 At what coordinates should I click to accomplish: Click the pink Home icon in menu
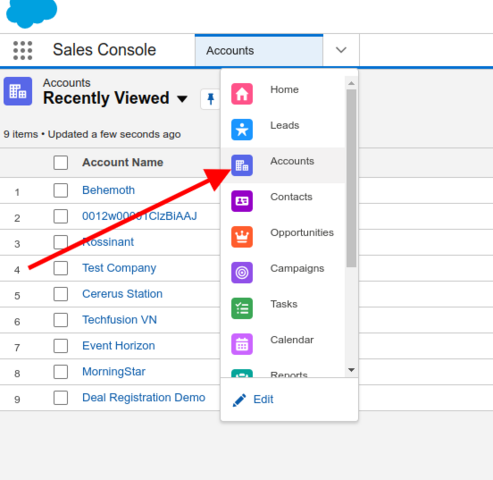(x=242, y=94)
